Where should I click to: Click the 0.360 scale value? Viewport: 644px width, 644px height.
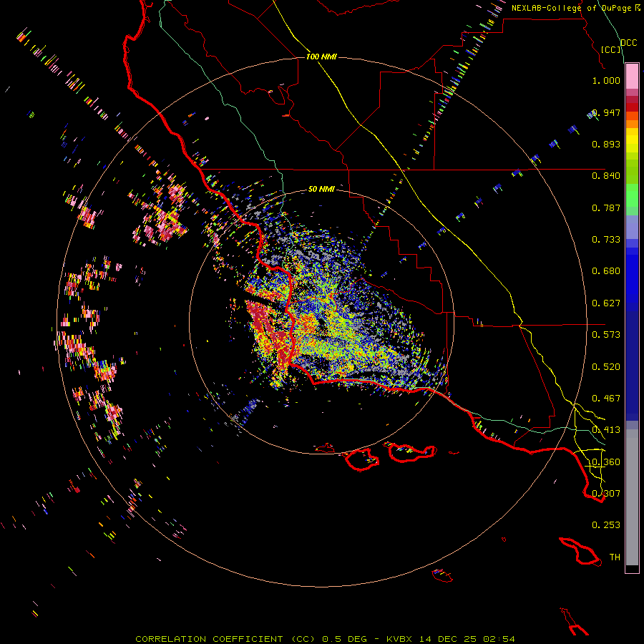(x=606, y=462)
